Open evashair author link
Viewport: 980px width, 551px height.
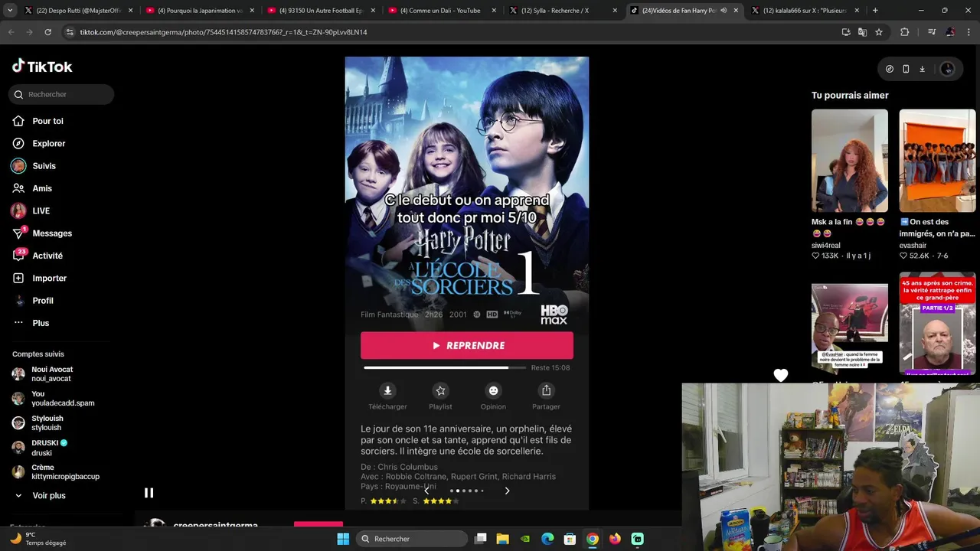[x=913, y=246]
